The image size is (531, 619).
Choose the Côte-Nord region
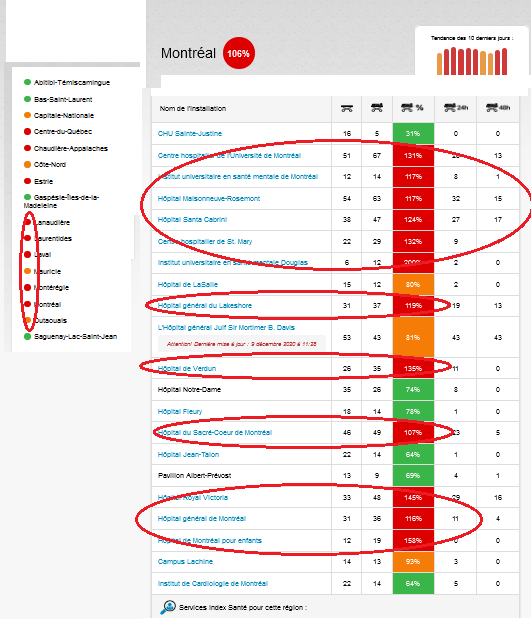pyautogui.click(x=50, y=165)
